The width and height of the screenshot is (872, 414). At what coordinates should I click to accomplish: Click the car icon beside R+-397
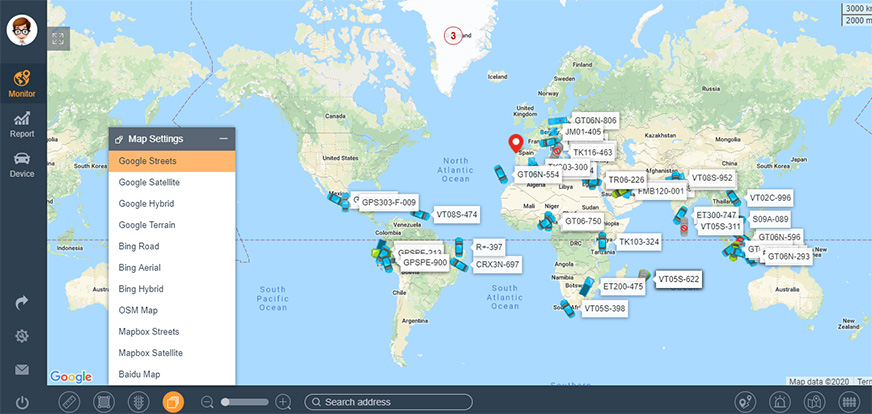(459, 247)
